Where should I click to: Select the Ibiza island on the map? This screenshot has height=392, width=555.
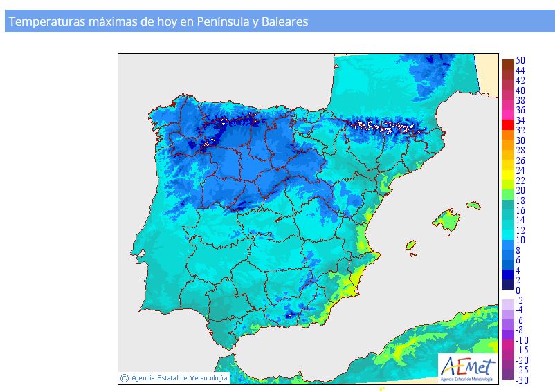[410, 245]
